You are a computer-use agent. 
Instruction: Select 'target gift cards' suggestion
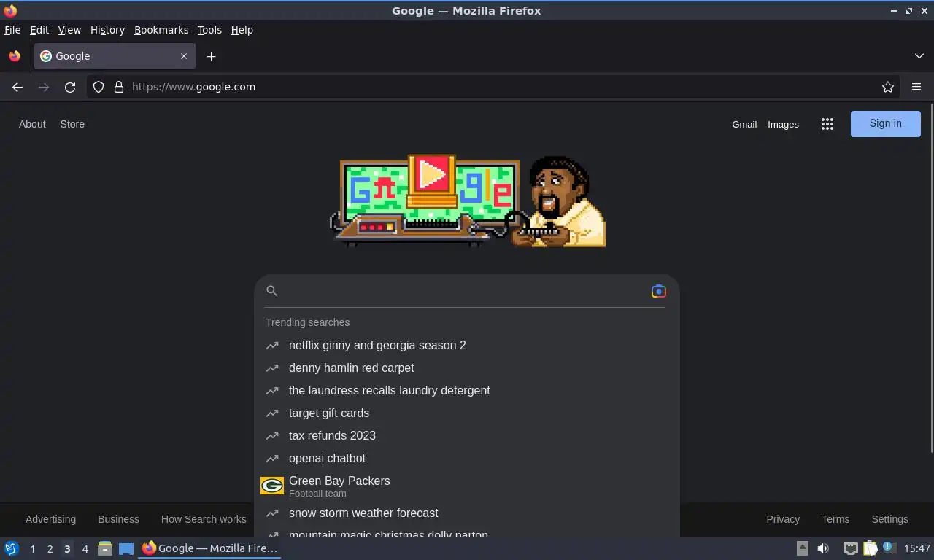coord(467,413)
